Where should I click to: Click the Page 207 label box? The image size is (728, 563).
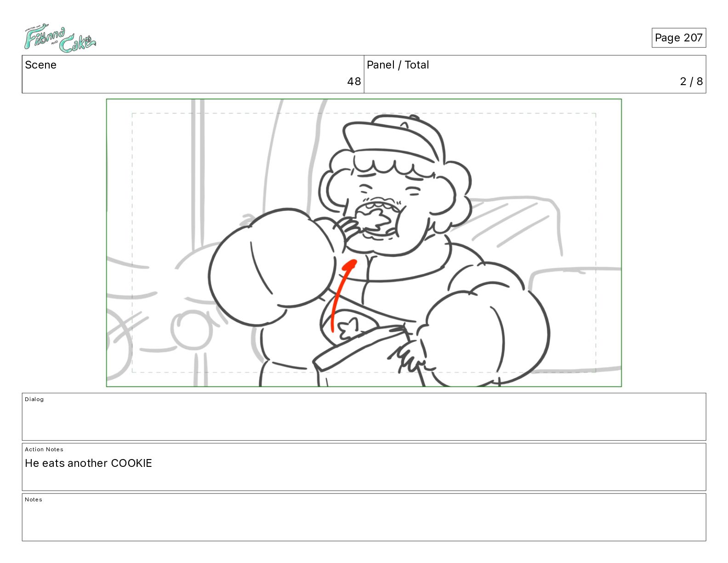click(x=678, y=38)
